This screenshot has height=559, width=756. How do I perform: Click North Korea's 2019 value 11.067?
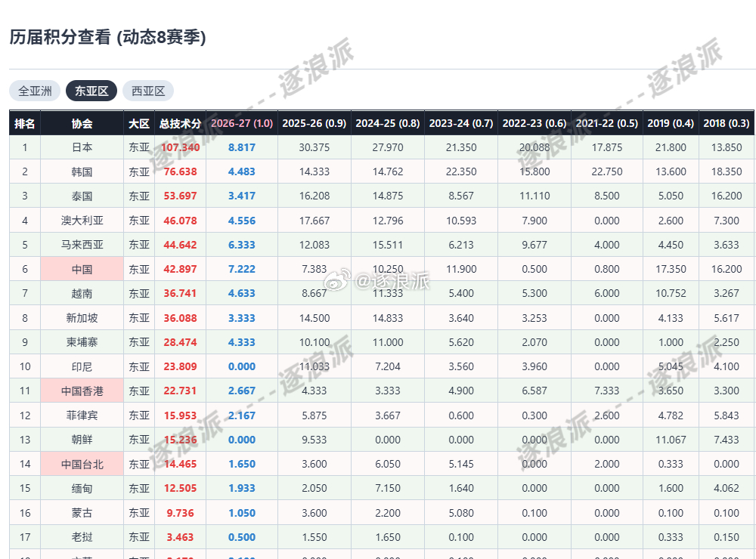point(671,440)
